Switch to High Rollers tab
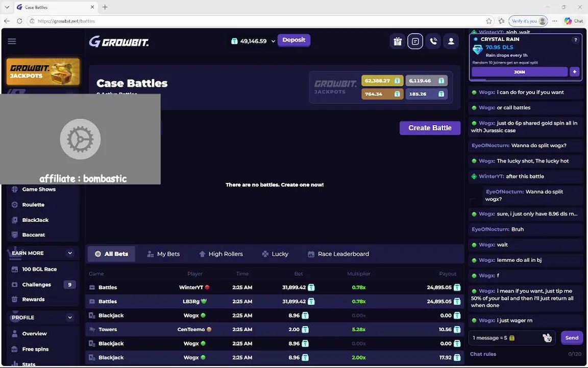 coord(221,254)
